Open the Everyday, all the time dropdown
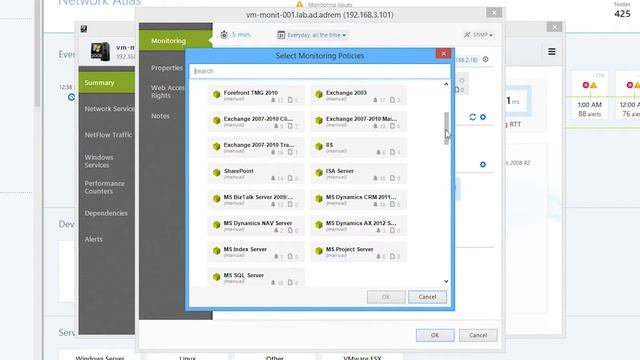The height and width of the screenshot is (360, 640). coord(312,35)
